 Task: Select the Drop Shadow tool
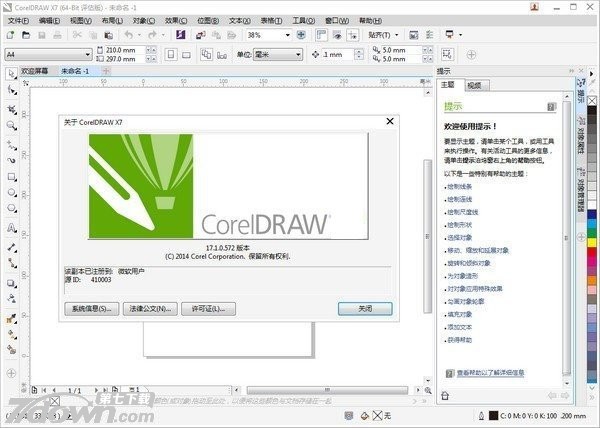[x=11, y=283]
